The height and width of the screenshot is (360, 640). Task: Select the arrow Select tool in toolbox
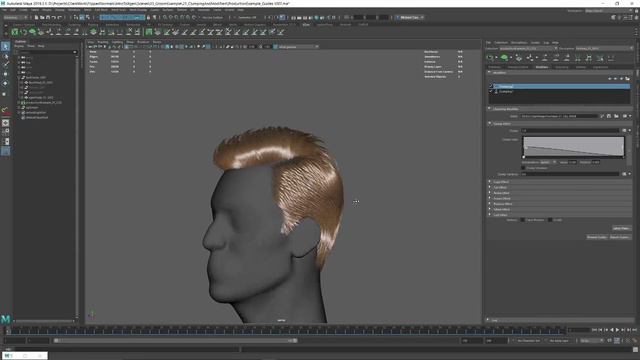[5, 47]
